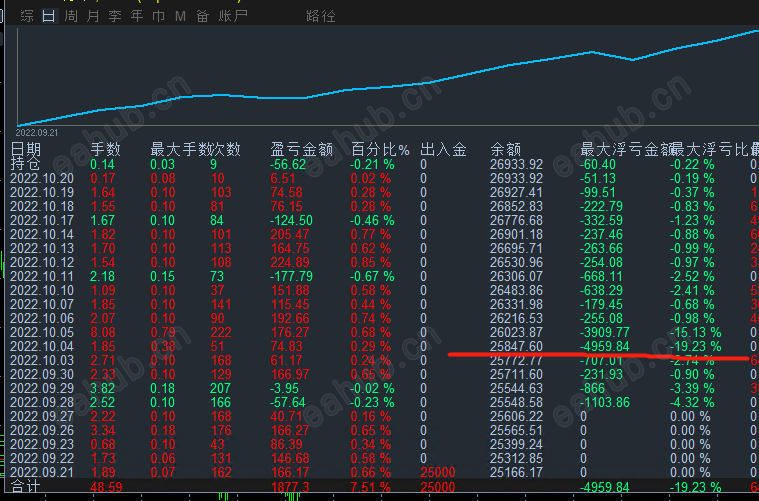The image size is (759, 501).
Task: Click the -124.50 loss value
Action: point(291,220)
